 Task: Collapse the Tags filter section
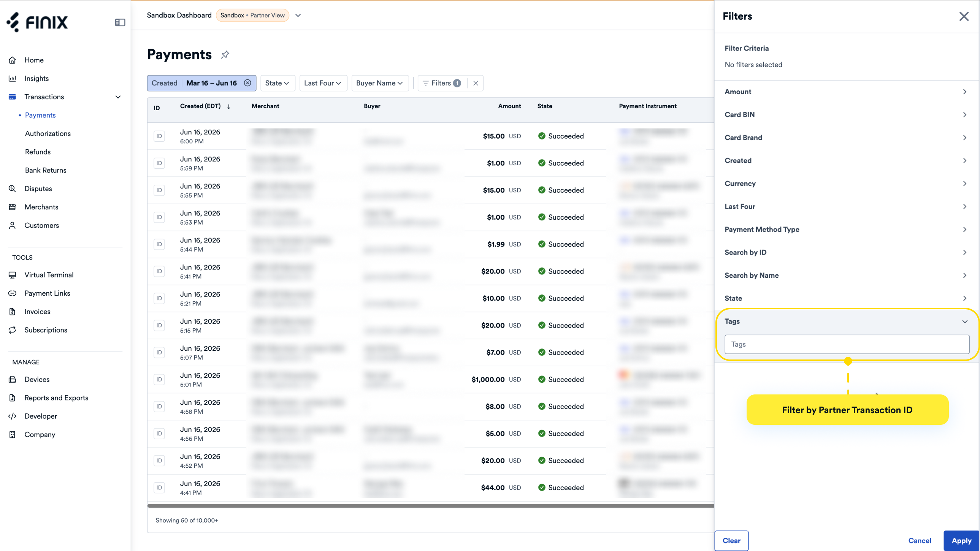846,322
